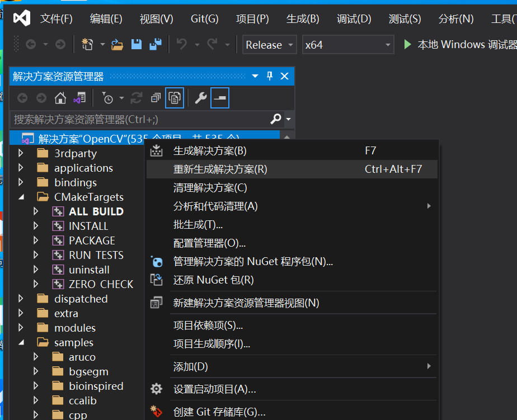Click the save file disk icon

137,44
